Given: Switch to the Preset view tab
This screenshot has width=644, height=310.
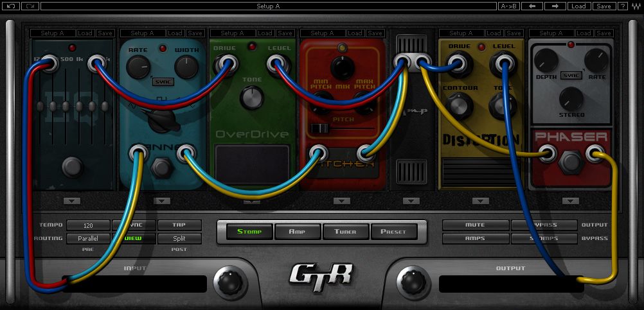Looking at the screenshot, I should coord(393,232).
